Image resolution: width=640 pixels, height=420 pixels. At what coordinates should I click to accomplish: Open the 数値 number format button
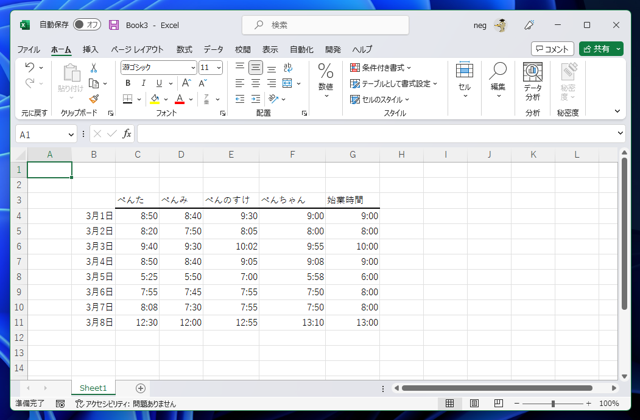click(x=326, y=80)
